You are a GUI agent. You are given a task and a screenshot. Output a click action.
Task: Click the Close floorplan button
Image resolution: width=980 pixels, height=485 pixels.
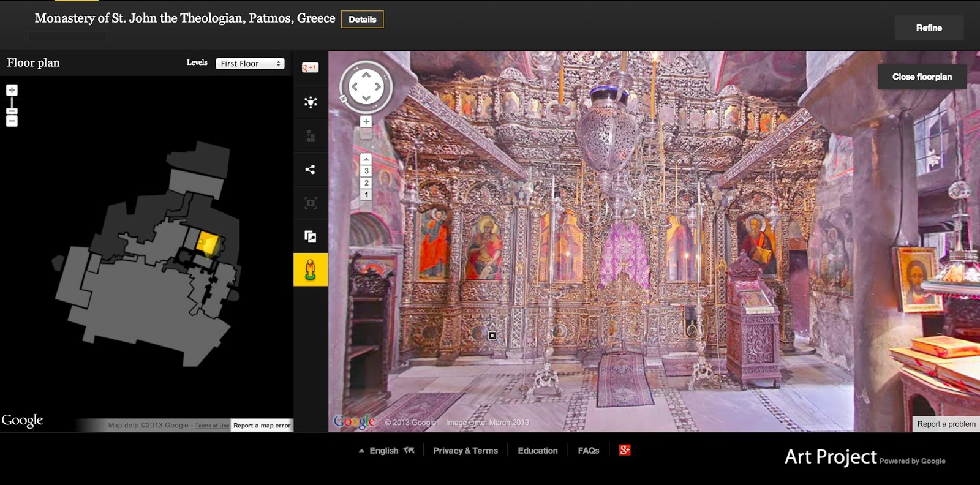coord(922,77)
